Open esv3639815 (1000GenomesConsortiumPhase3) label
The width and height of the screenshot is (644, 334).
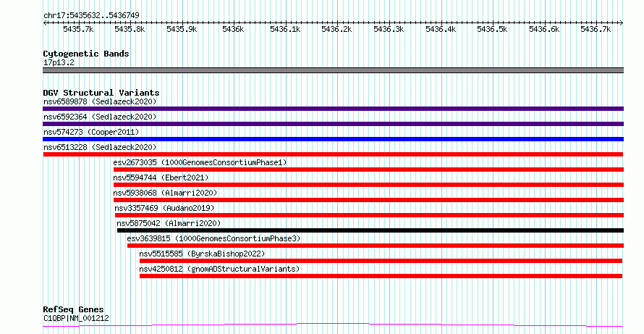click(214, 238)
